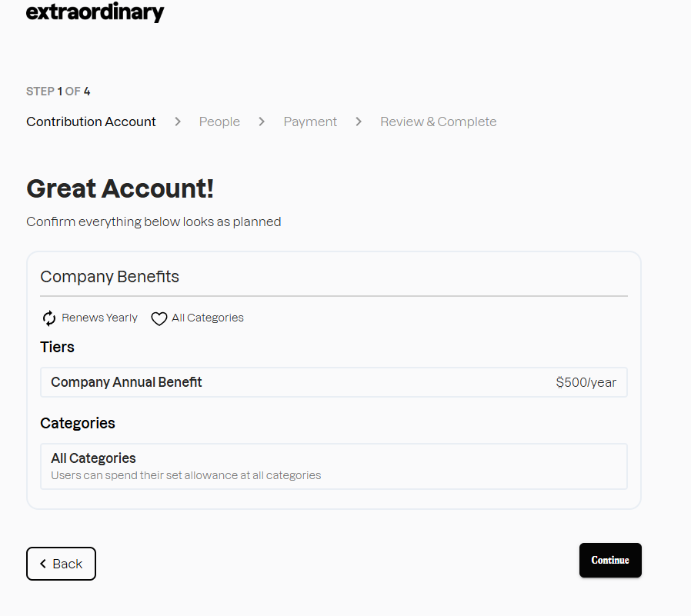Select the Review & Complete step
The image size is (691, 616).
(x=439, y=122)
